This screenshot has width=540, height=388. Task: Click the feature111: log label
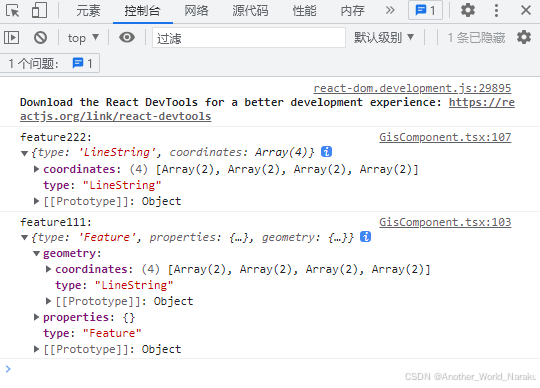pyautogui.click(x=56, y=222)
